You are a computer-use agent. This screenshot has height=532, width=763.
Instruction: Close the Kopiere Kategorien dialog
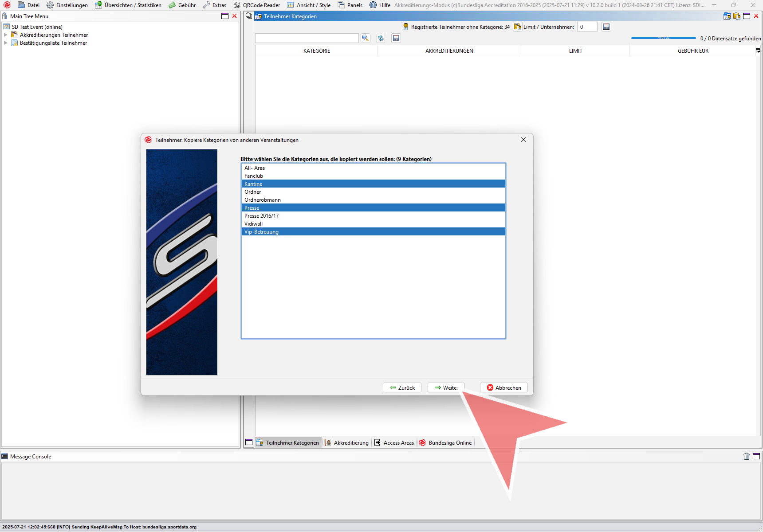coord(523,140)
